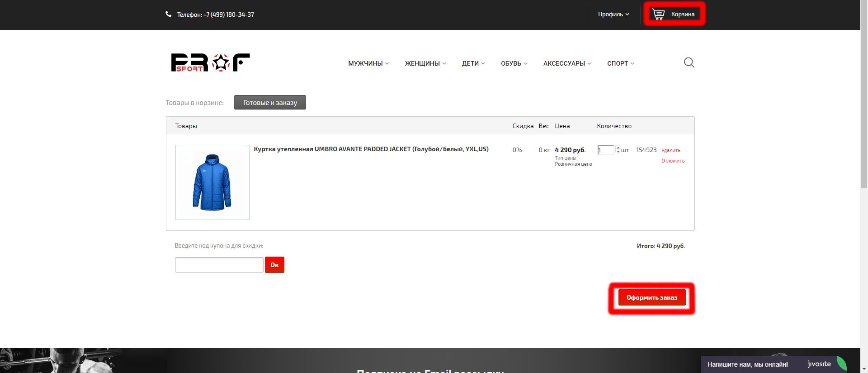Go to homepage via Prof Sport logo
The height and width of the screenshot is (373, 868).
click(x=210, y=62)
